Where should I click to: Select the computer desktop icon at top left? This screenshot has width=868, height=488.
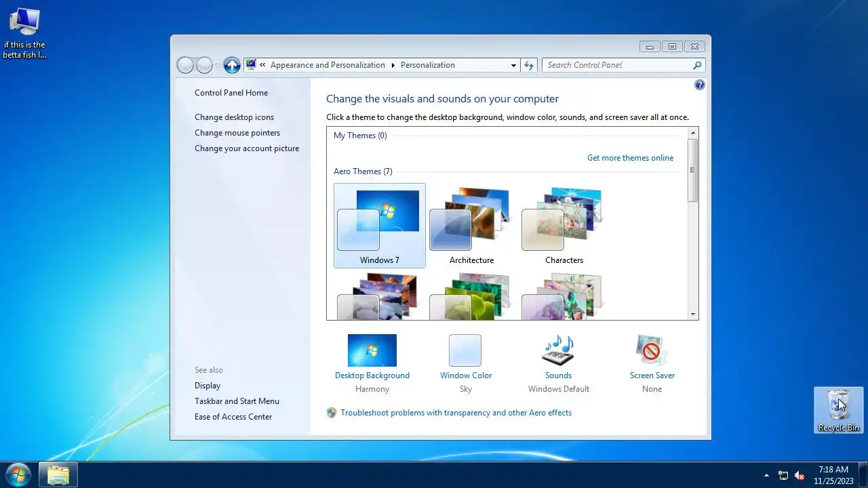tap(24, 33)
